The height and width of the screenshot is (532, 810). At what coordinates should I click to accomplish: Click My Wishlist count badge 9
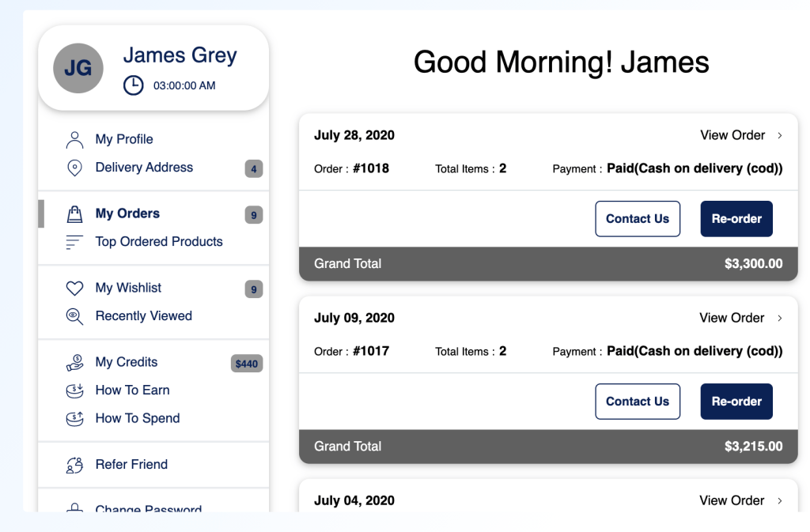tap(254, 289)
